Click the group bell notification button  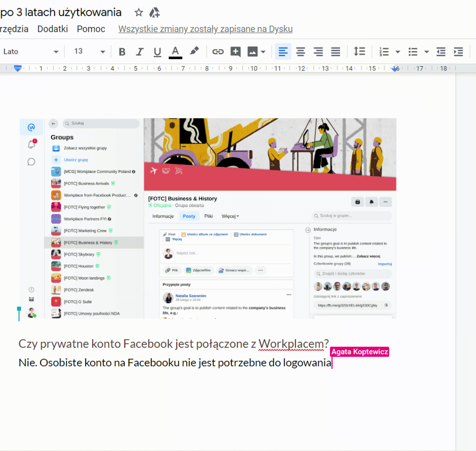click(x=371, y=202)
